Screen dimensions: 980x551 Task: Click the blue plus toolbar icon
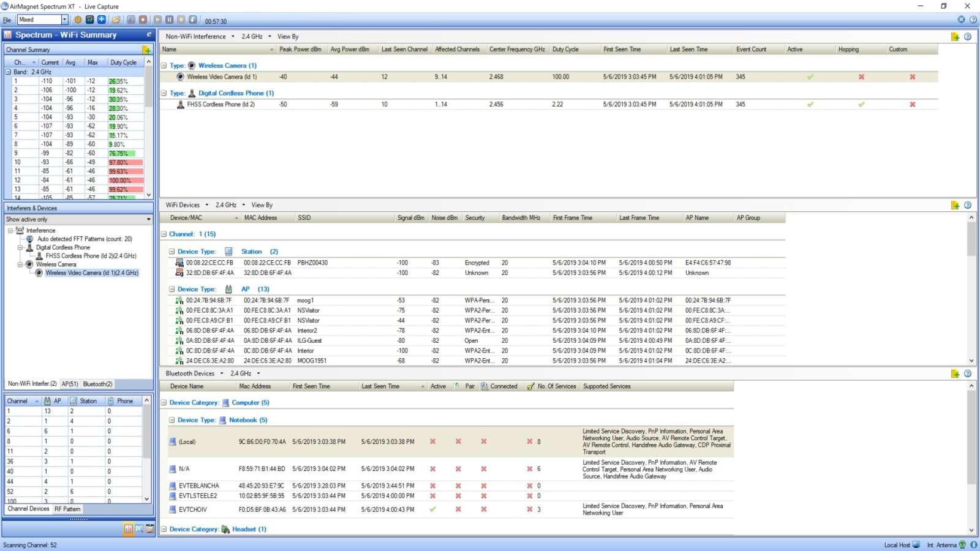[102, 20]
